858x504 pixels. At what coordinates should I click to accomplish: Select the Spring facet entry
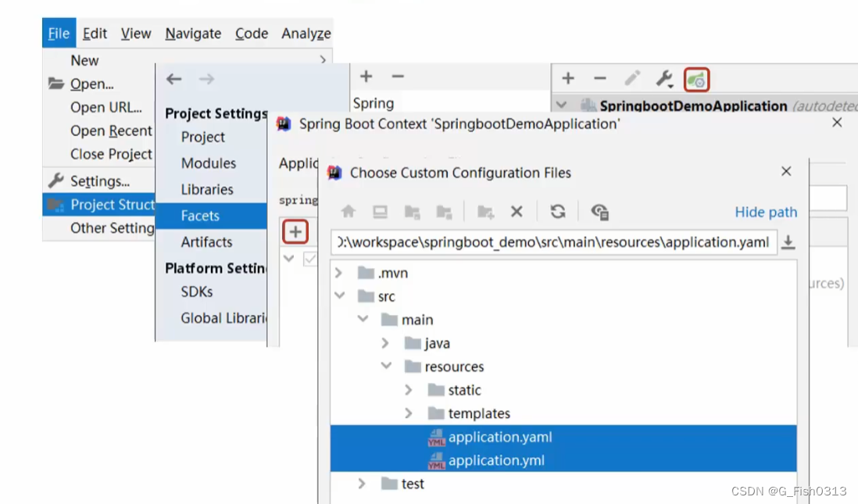pos(374,103)
